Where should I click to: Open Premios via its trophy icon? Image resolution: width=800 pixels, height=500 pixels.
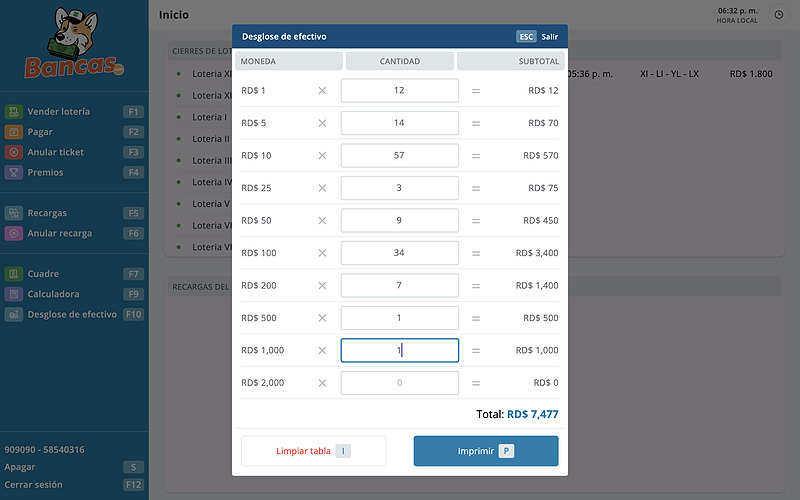14,172
